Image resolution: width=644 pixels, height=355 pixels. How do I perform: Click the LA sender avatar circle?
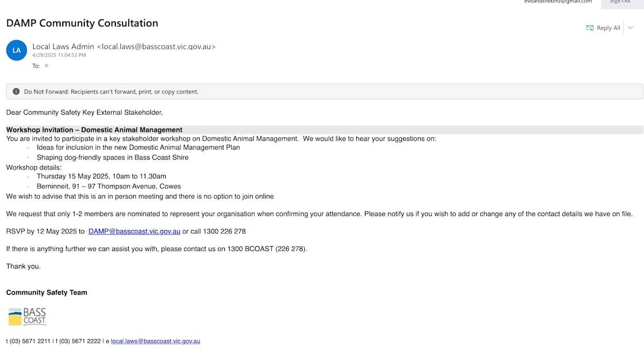click(17, 50)
